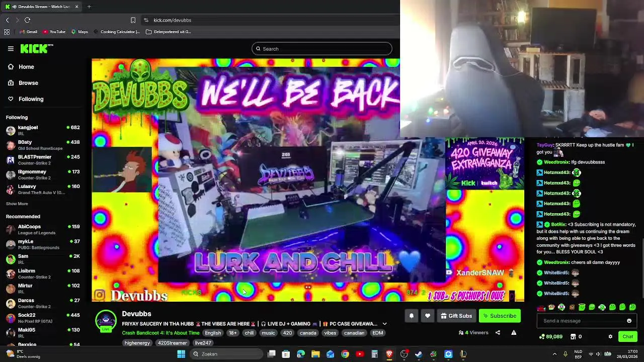The width and height of the screenshot is (644, 362).
Task: Open Cooking Calculator bookmark
Action: (117, 32)
